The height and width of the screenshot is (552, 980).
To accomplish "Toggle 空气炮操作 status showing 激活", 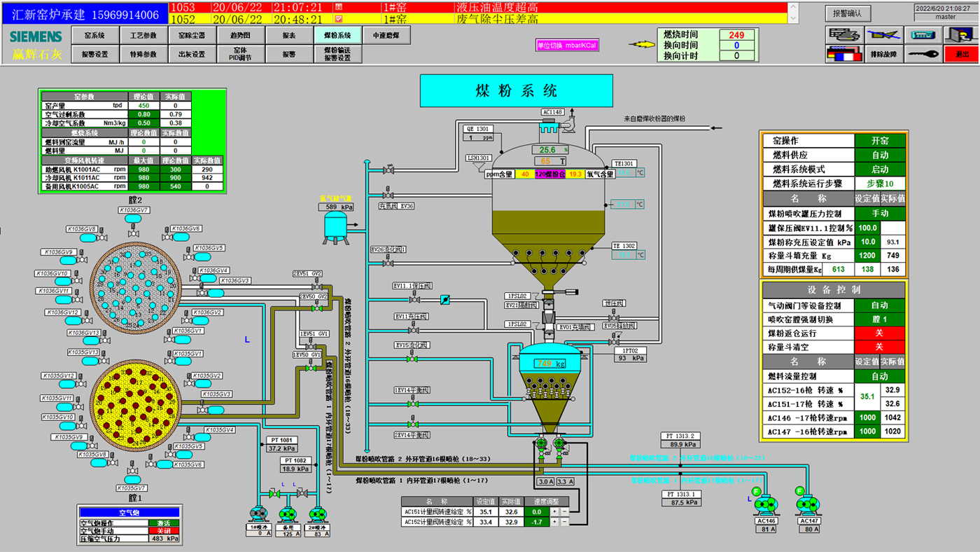I will point(164,523).
